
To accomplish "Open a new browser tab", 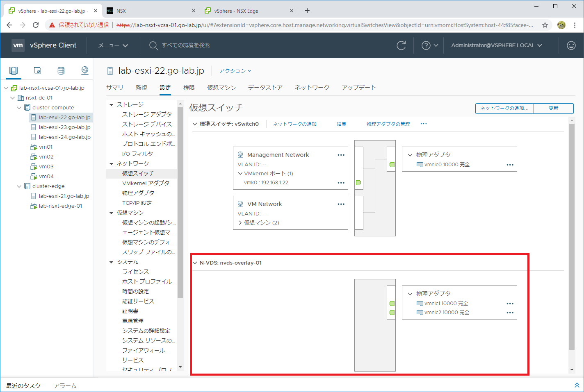I will (x=307, y=11).
